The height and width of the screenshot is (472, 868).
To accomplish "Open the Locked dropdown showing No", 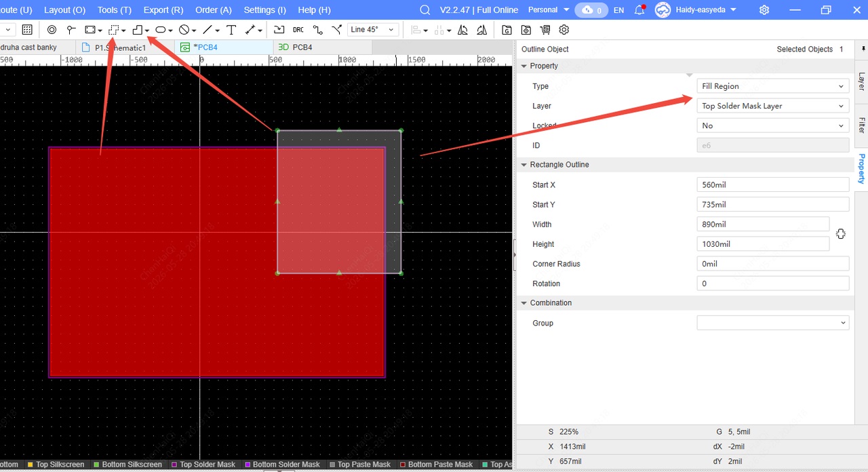I will [x=773, y=125].
